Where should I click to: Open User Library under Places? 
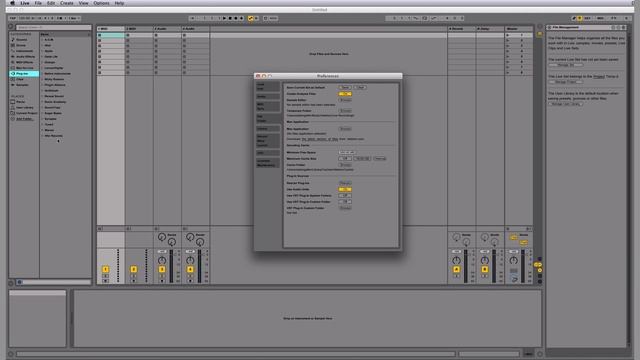[x=24, y=107]
